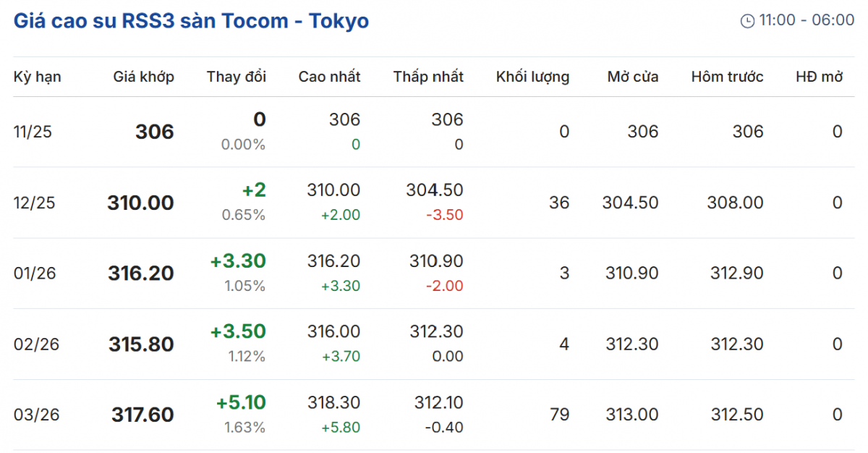Click the Thấp nhất column header

428,77
